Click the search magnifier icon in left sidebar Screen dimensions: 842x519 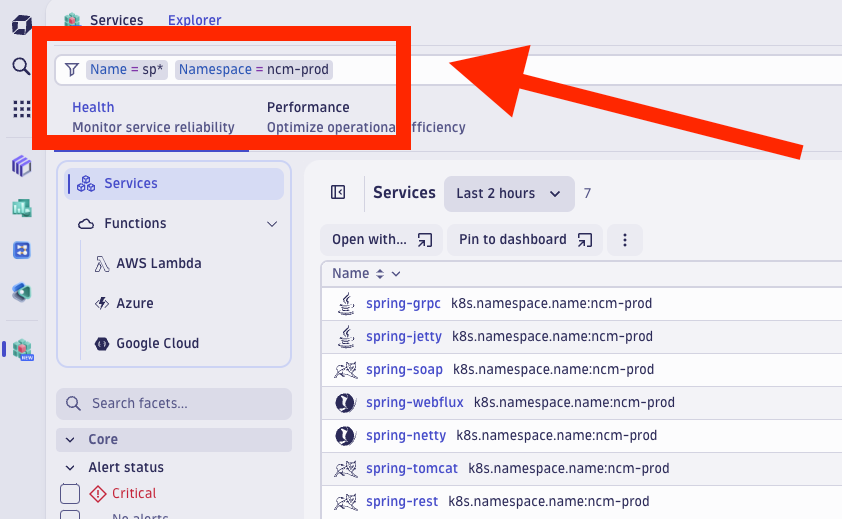point(21,66)
